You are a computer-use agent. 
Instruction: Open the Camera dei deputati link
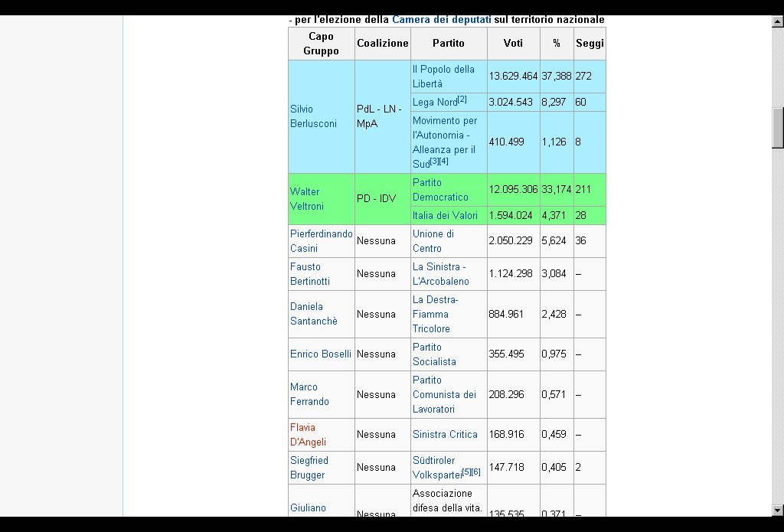(441, 19)
